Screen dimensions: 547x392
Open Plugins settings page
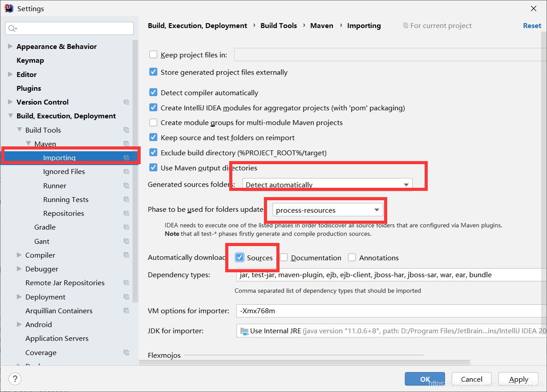coord(29,88)
